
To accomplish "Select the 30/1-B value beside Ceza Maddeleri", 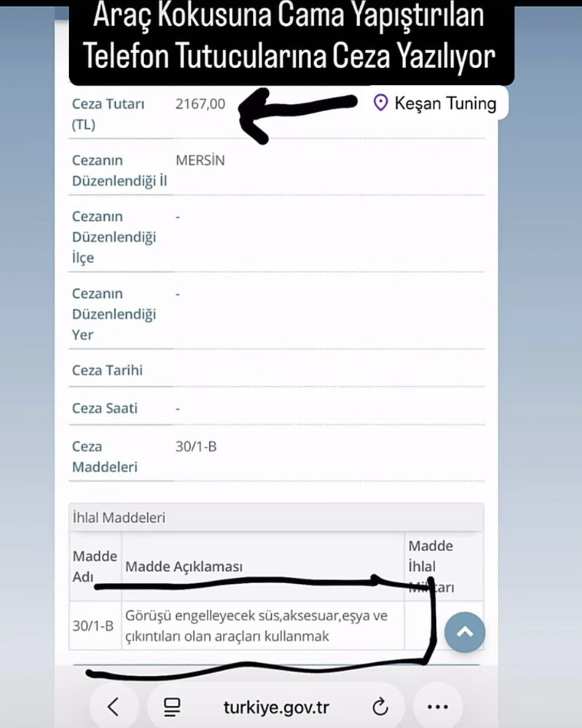I will pyautogui.click(x=196, y=447).
